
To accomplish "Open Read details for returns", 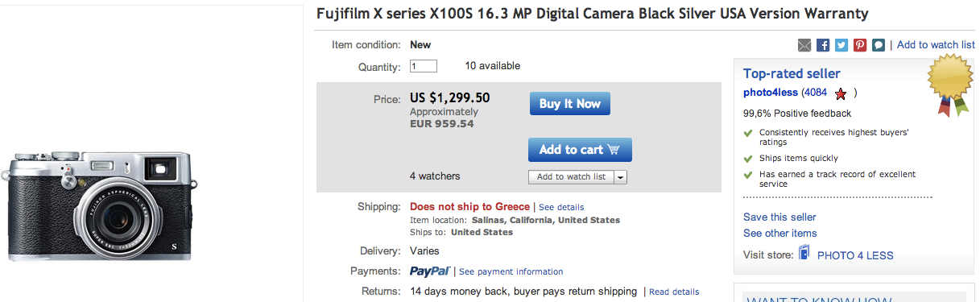I will pos(674,292).
